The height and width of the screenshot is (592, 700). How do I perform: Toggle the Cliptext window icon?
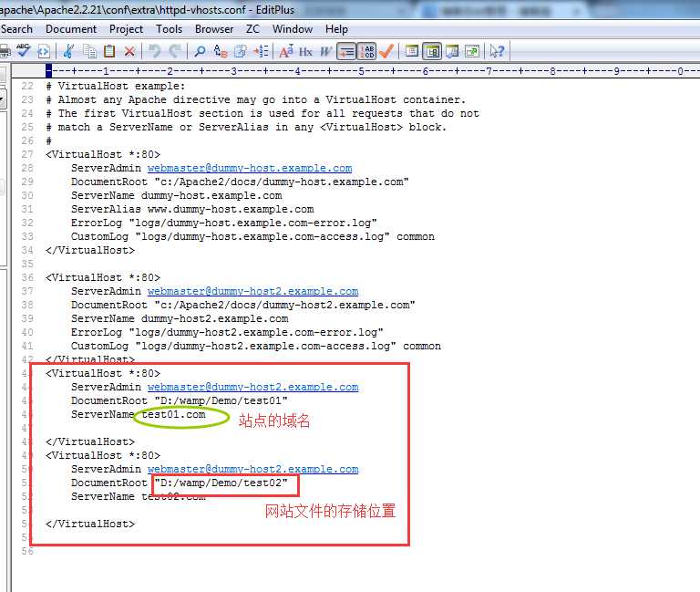[412, 51]
